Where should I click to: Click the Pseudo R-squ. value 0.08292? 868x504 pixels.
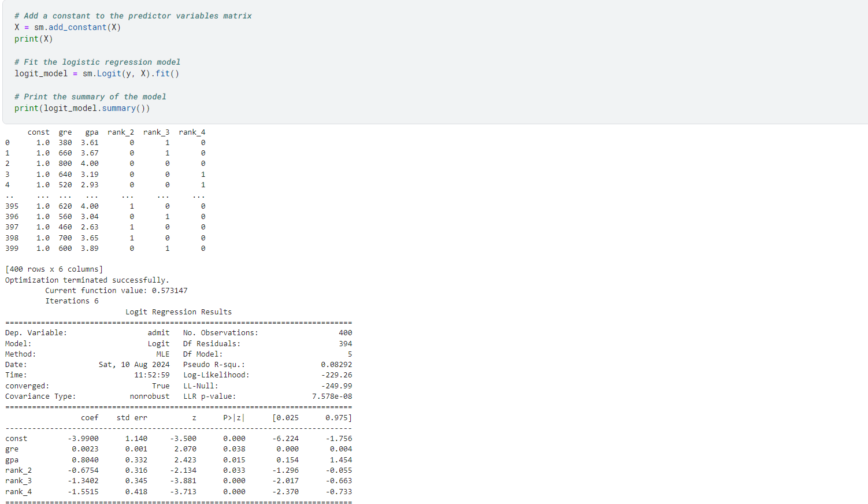[x=336, y=365]
